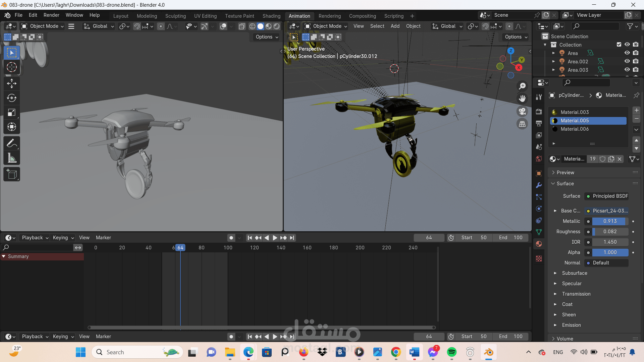Open Options in the right viewport
This screenshot has width=644, height=362.
pos(516,37)
